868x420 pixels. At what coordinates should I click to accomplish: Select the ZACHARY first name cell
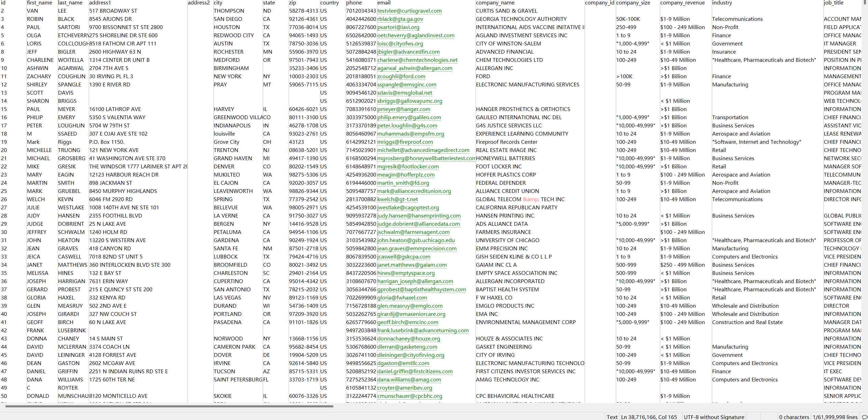coord(39,76)
